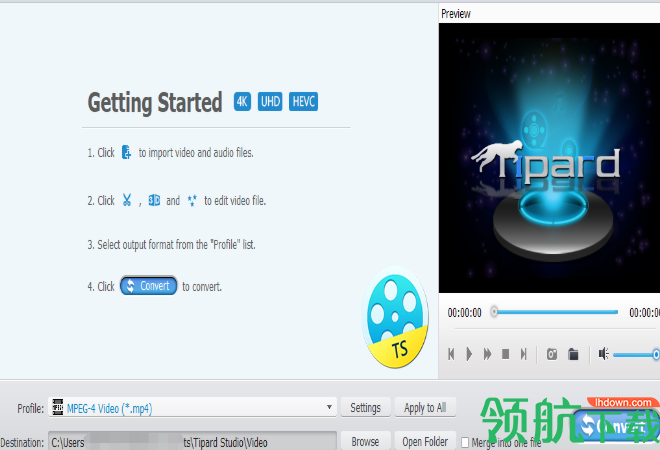Click the UHD badge
Viewport: 660px width, 450px height.
270,101
